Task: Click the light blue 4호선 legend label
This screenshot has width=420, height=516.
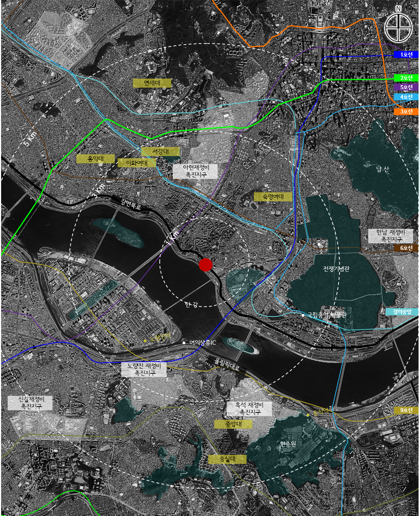Action: click(x=406, y=97)
